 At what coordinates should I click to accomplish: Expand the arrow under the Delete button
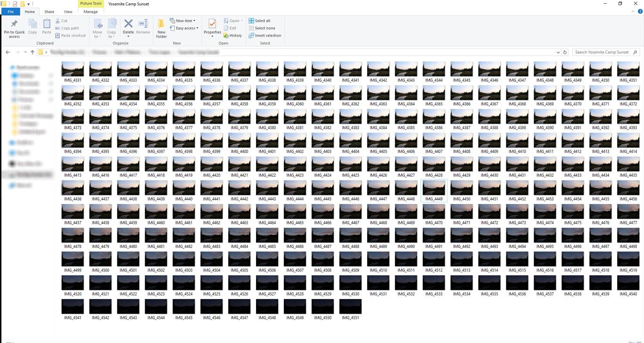coord(128,37)
